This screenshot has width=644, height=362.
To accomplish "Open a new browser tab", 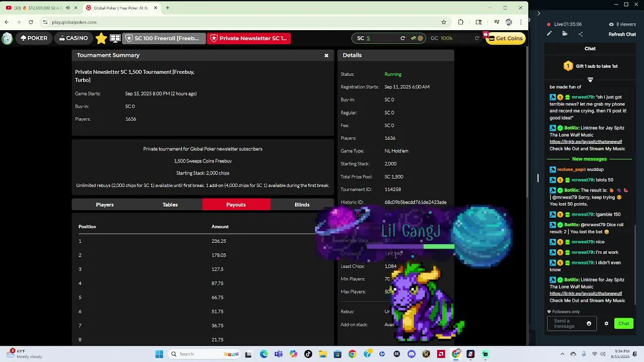I will point(168,8).
